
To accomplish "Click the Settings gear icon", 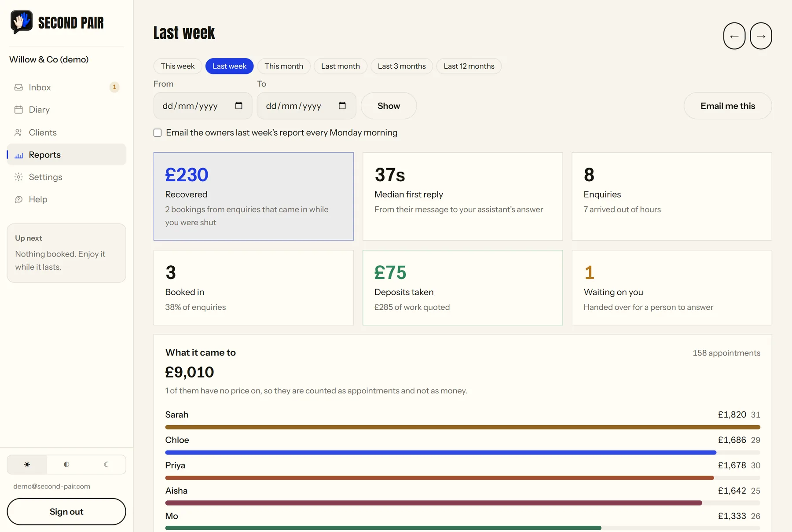I will tap(18, 177).
